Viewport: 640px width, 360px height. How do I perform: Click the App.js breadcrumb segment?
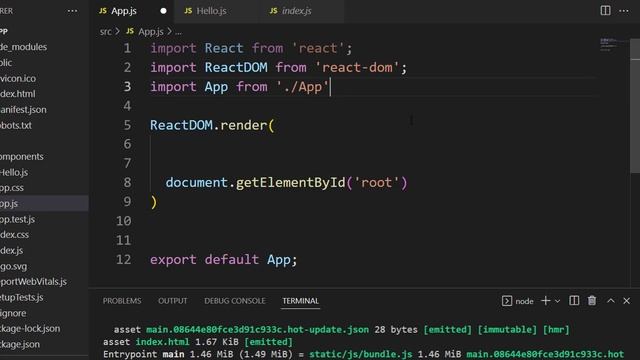(x=145, y=32)
